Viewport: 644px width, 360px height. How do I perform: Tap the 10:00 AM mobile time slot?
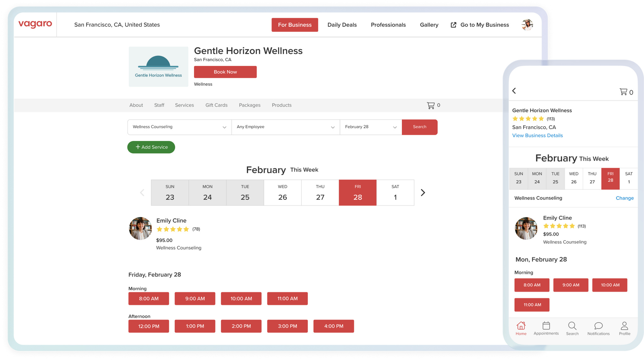610,285
